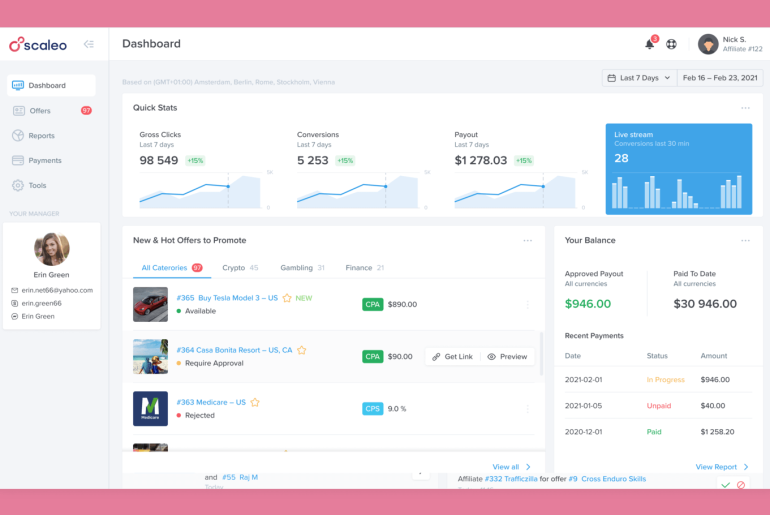Screen dimensions: 770x515
Task: Click Get Link for Casa Bonita Resort
Action: coord(452,357)
